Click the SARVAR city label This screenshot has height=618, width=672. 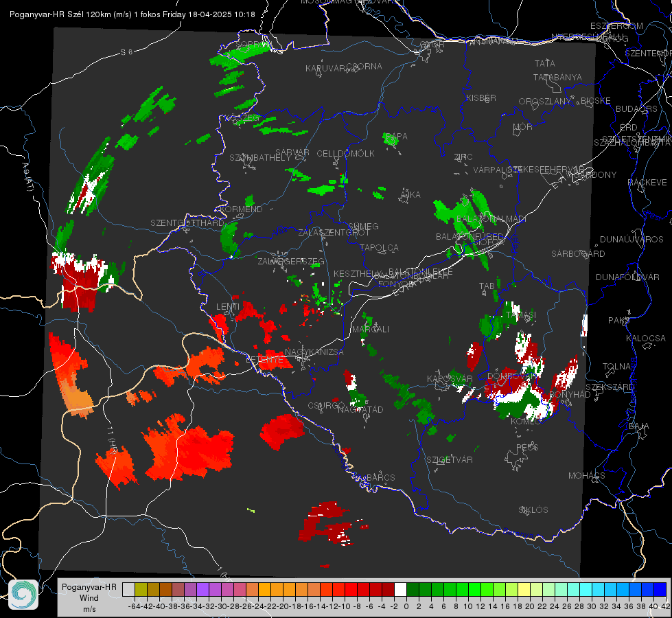click(292, 152)
